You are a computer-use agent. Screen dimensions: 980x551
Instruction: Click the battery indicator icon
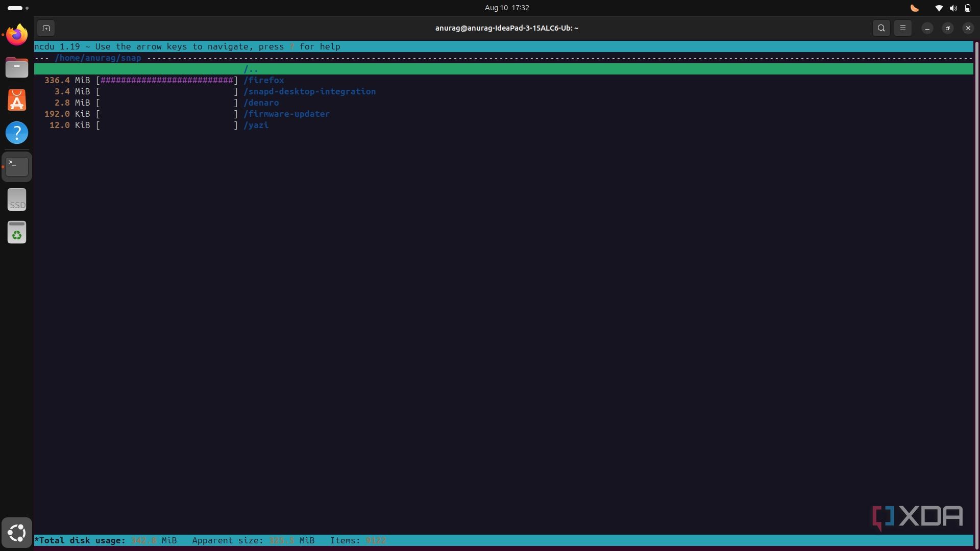967,8
